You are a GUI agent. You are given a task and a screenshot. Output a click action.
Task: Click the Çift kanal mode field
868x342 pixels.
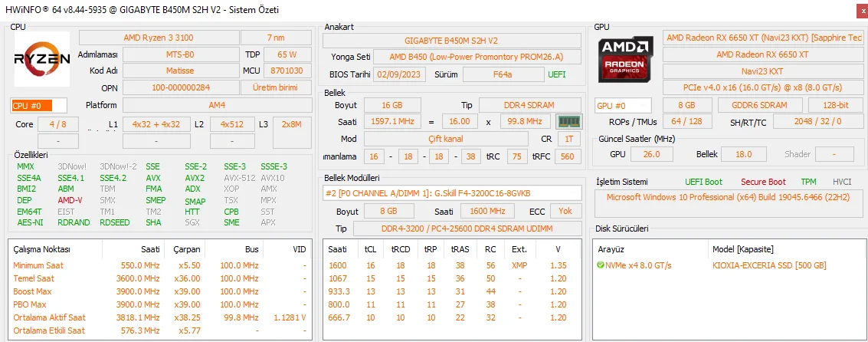click(x=446, y=139)
